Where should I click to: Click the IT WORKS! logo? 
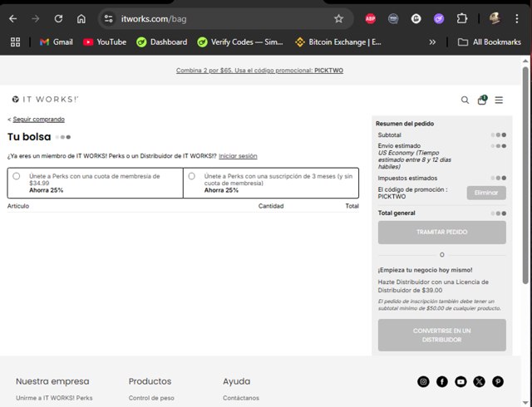45,100
